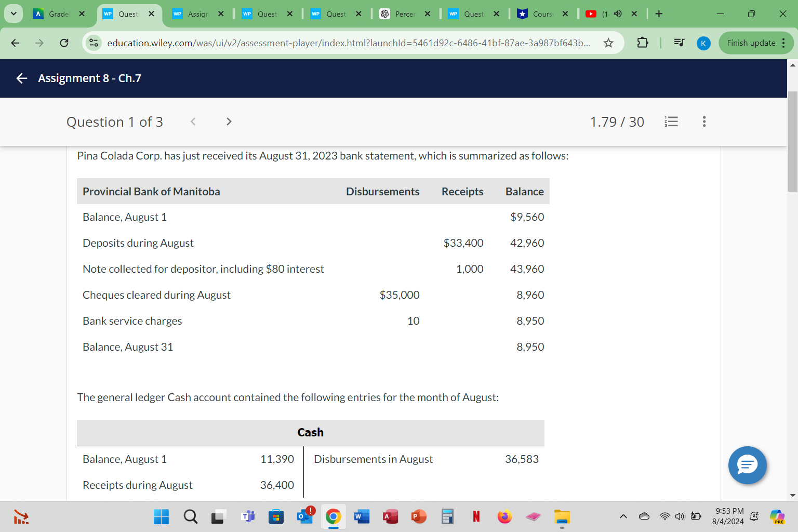This screenshot has width=798, height=532.
Task: Click the address bar URL
Action: [349, 43]
